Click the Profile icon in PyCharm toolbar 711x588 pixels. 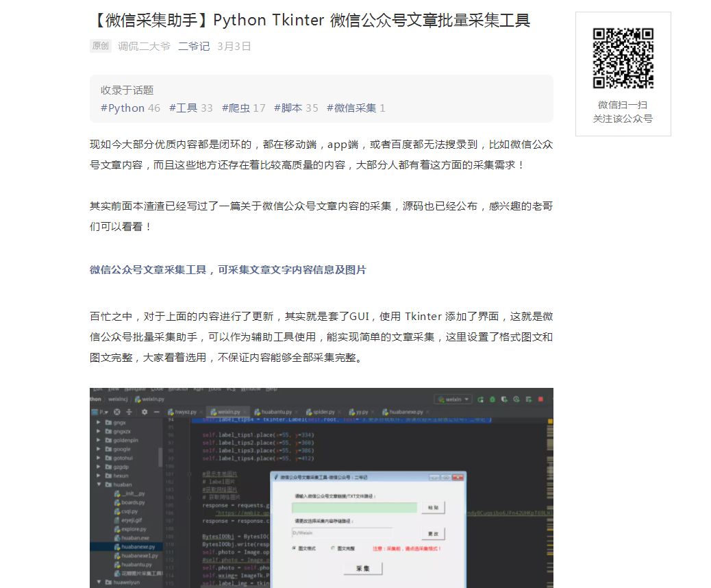pyautogui.click(x=516, y=400)
